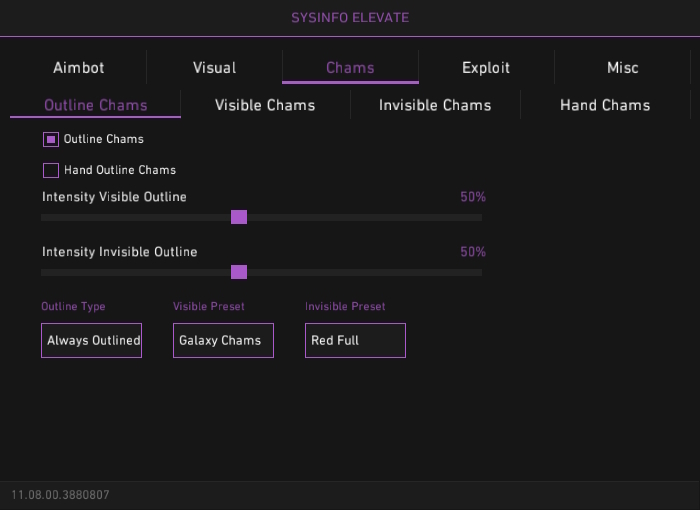Select the Chams main tab
The image size is (700, 510).
point(350,68)
